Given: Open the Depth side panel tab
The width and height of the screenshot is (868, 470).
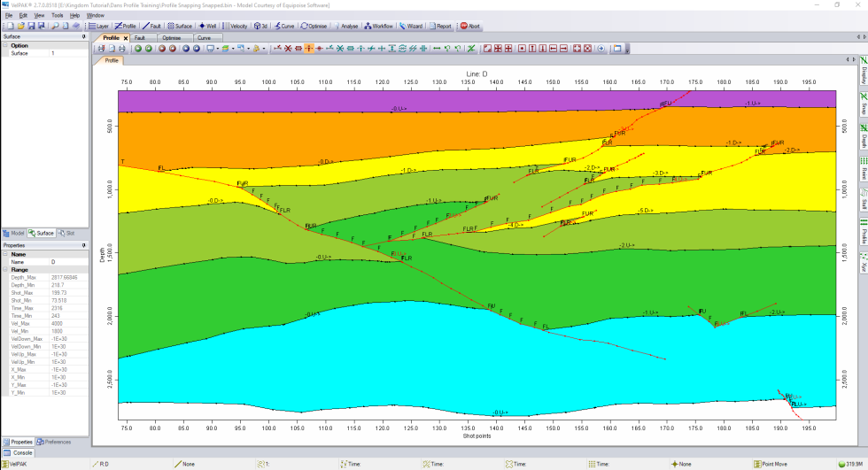Looking at the screenshot, I should click(863, 136).
